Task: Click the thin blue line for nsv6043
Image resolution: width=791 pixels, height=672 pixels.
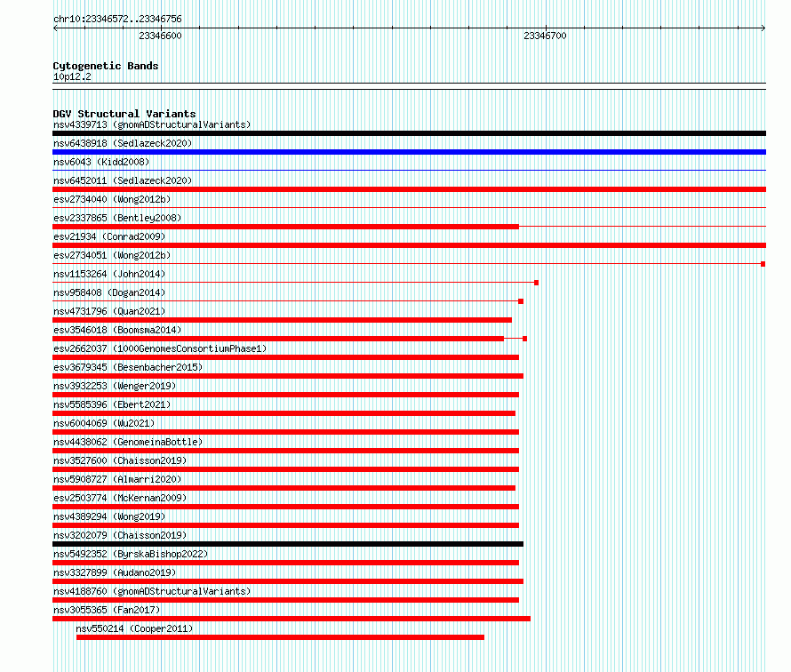Action: [x=409, y=171]
